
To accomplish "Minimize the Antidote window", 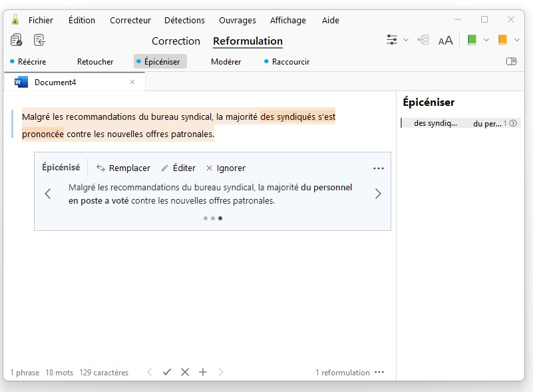I will (x=458, y=19).
